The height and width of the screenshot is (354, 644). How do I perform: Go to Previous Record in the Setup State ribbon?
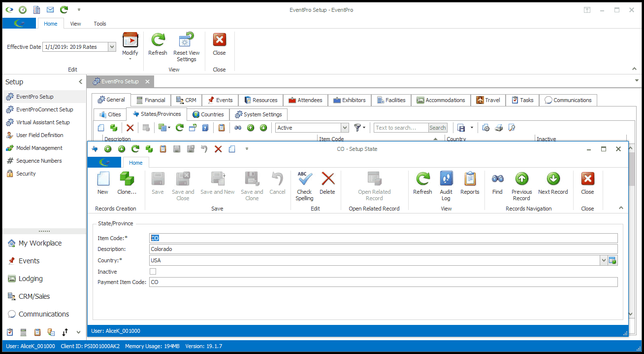click(522, 186)
